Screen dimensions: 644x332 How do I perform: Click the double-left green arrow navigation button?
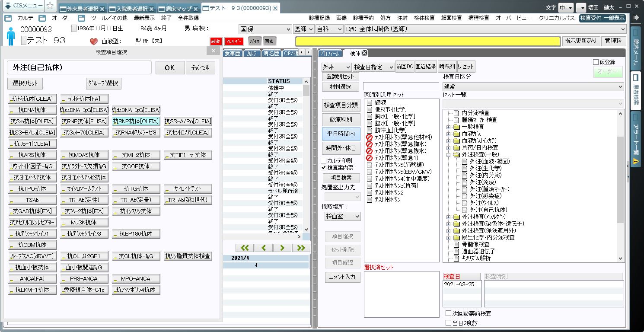245,248
